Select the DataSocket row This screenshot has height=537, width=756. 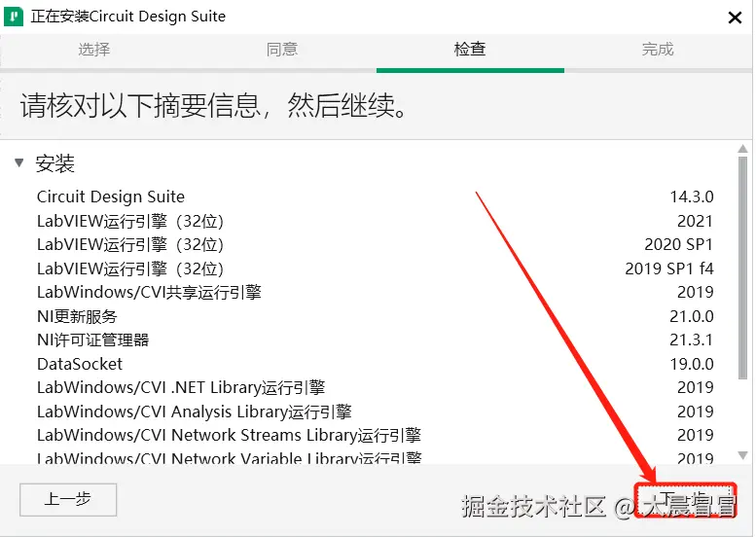[376, 364]
